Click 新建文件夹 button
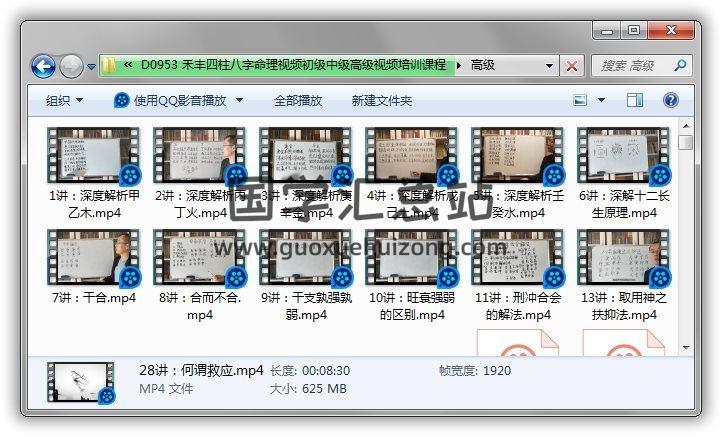722x437 pixels. [x=382, y=100]
